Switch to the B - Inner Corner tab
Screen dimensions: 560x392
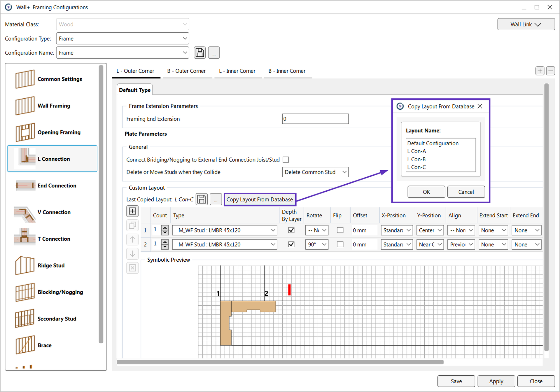(287, 71)
